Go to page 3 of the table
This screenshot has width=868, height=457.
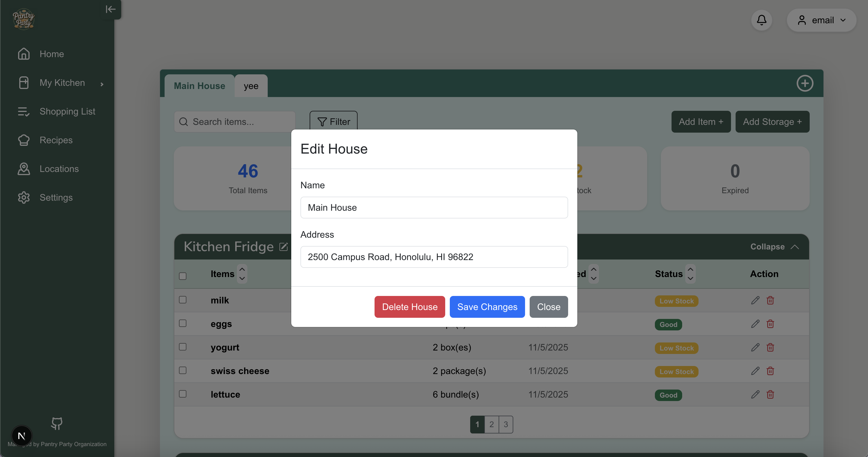point(506,424)
